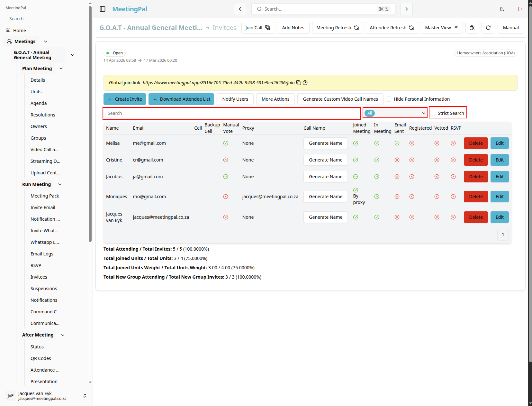Click the logout icon in header
Viewport: 532px width, 406px height.
point(520,9)
